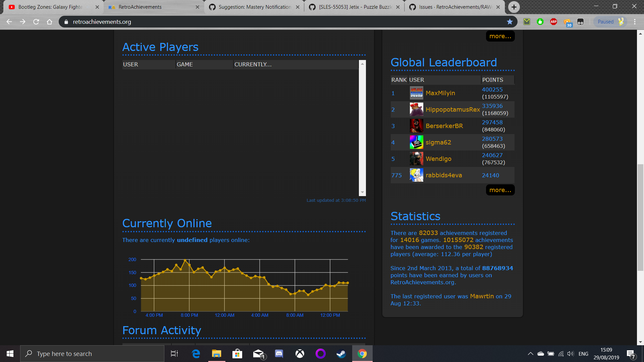Open Discord from the taskbar
Viewport: 644px width, 362px height.
279,354
